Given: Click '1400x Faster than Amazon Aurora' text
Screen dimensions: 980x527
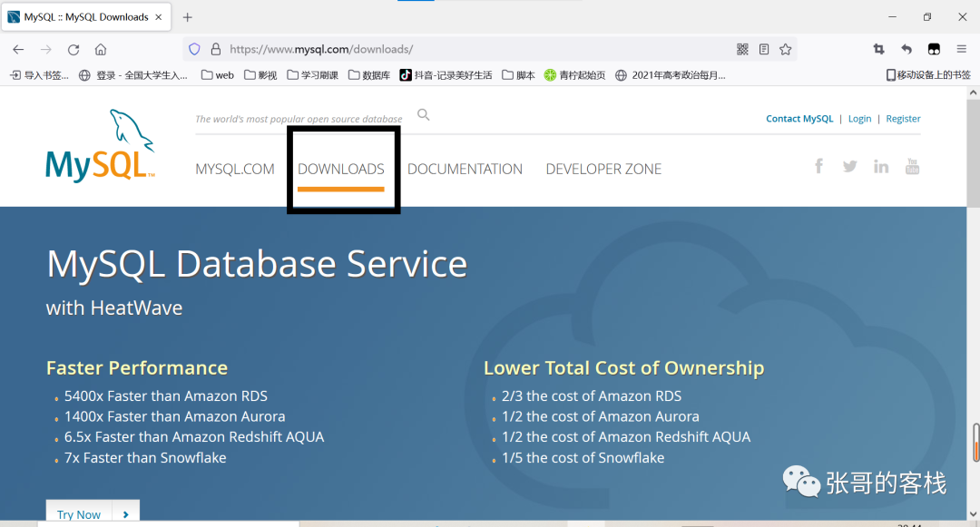Looking at the screenshot, I should pos(174,416).
